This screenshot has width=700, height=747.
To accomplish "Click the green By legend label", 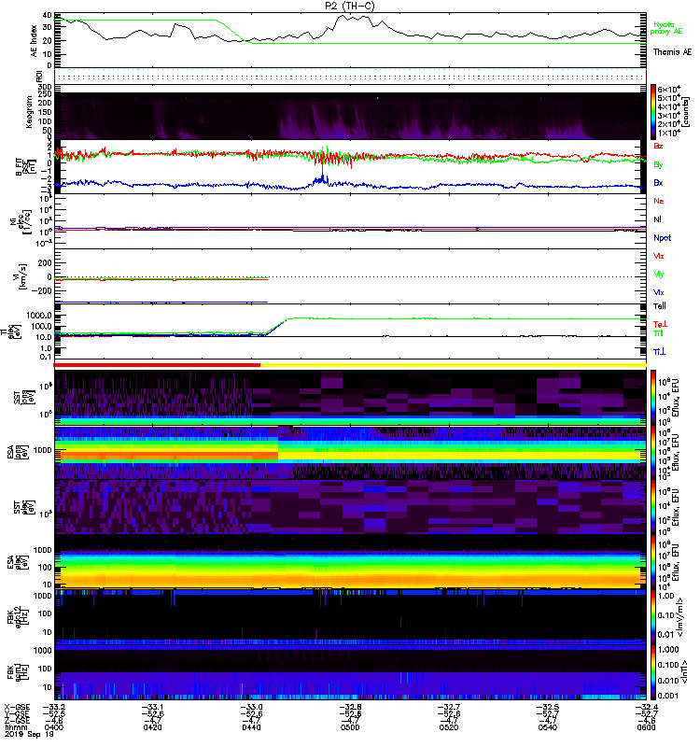I will [x=658, y=164].
